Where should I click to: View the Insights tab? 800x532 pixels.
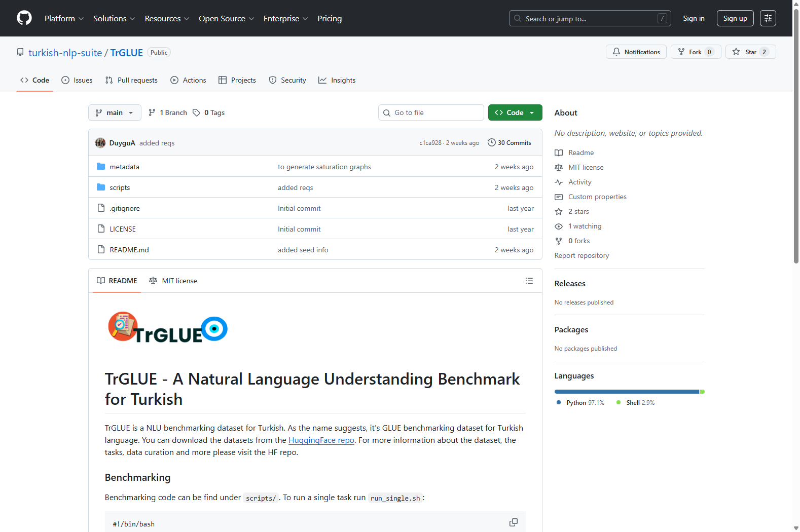(337, 80)
